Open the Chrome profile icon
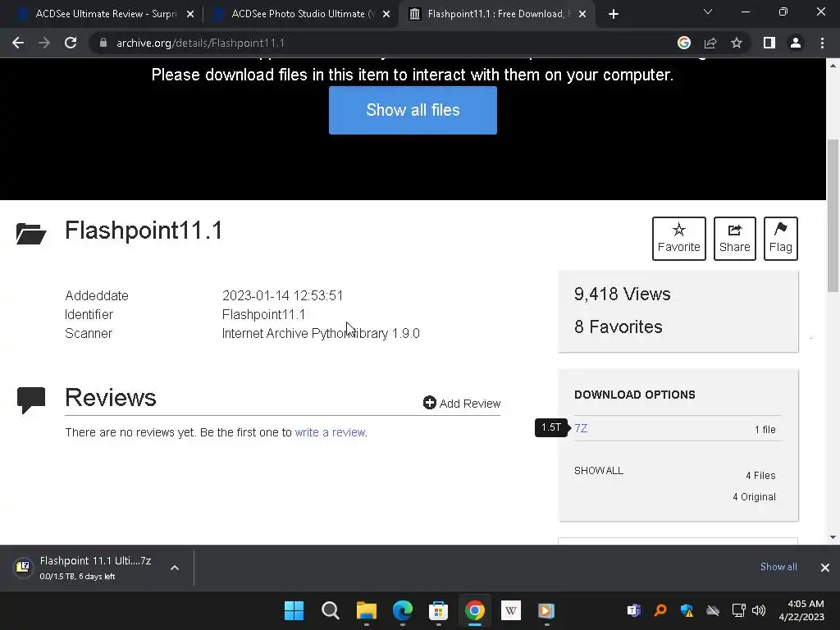This screenshot has height=630, width=840. tap(796, 43)
